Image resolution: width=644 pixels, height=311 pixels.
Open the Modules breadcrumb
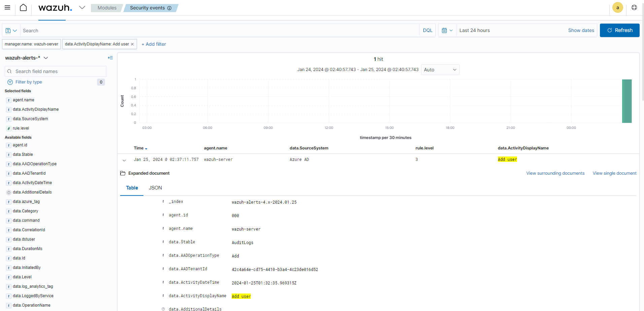[107, 8]
